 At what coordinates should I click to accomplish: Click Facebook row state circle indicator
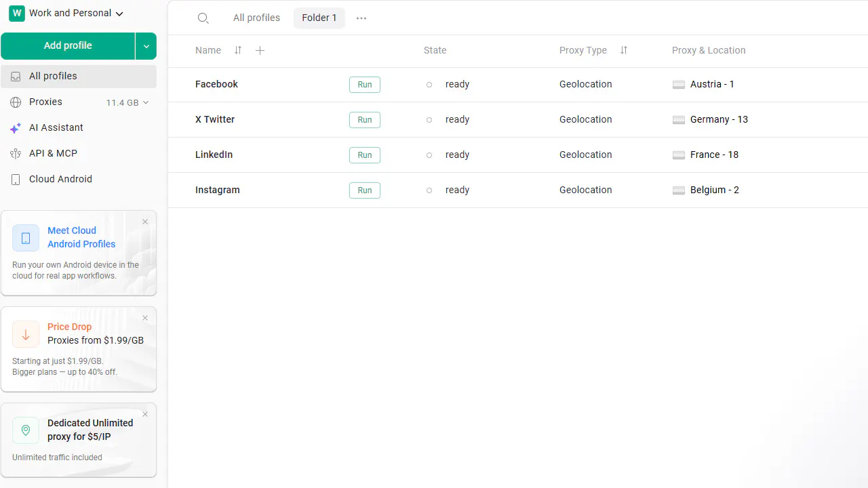coord(429,85)
